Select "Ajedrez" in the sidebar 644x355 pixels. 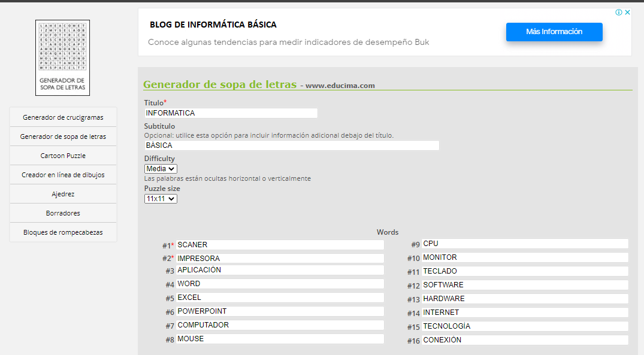coord(63,193)
